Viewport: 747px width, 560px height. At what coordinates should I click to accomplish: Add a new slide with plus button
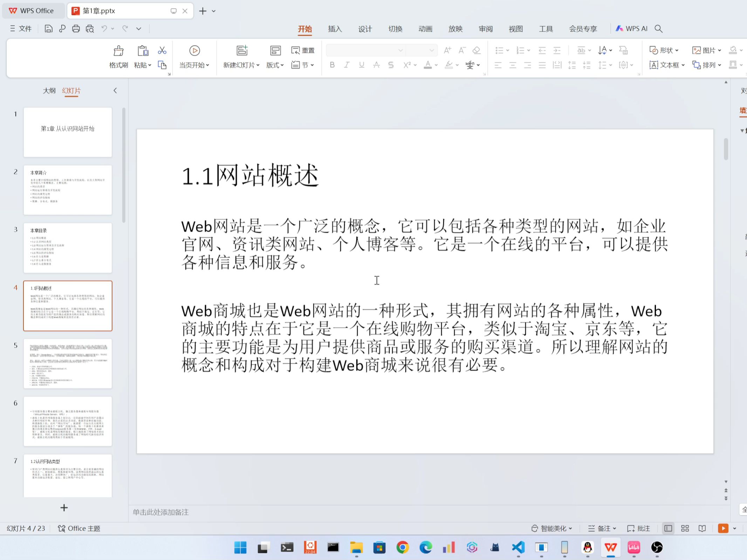tap(64, 508)
